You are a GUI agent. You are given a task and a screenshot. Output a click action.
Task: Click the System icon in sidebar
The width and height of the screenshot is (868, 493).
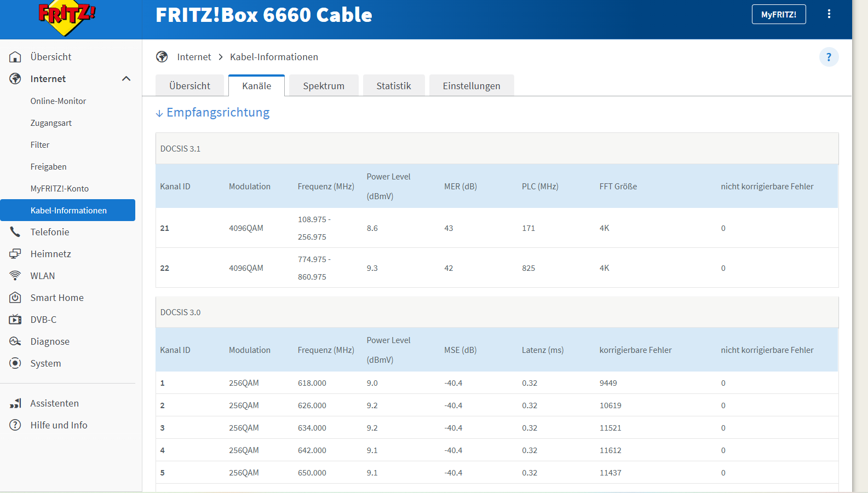pos(15,363)
